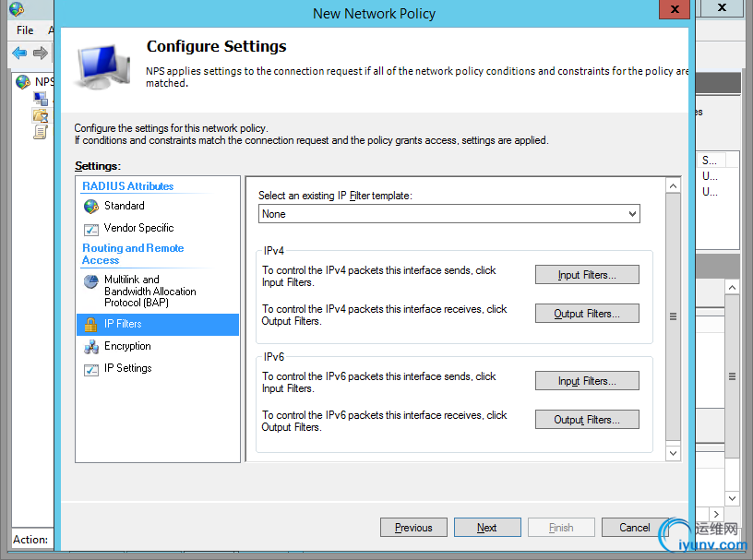The image size is (753, 560).
Task: Open the File menu
Action: click(x=25, y=30)
